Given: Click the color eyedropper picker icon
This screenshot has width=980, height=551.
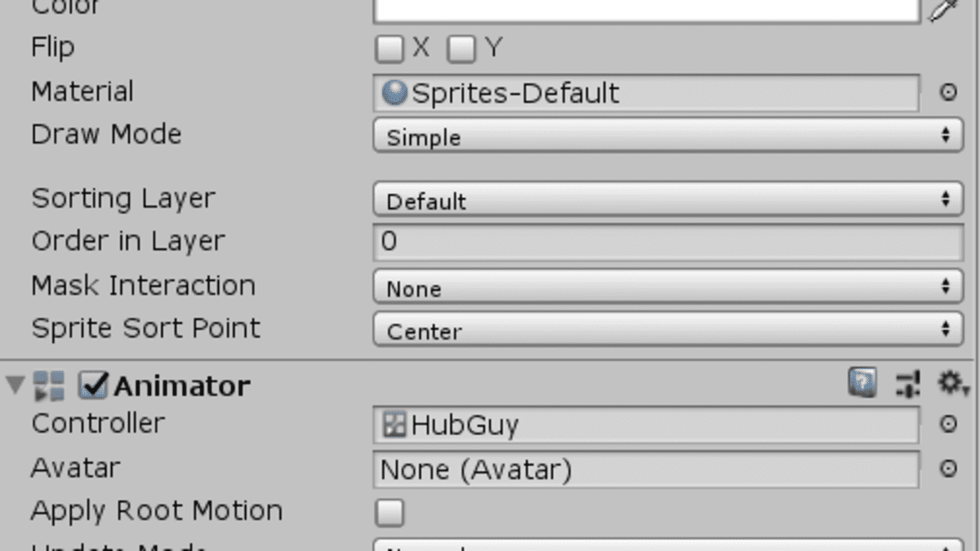Looking at the screenshot, I should coord(945,10).
